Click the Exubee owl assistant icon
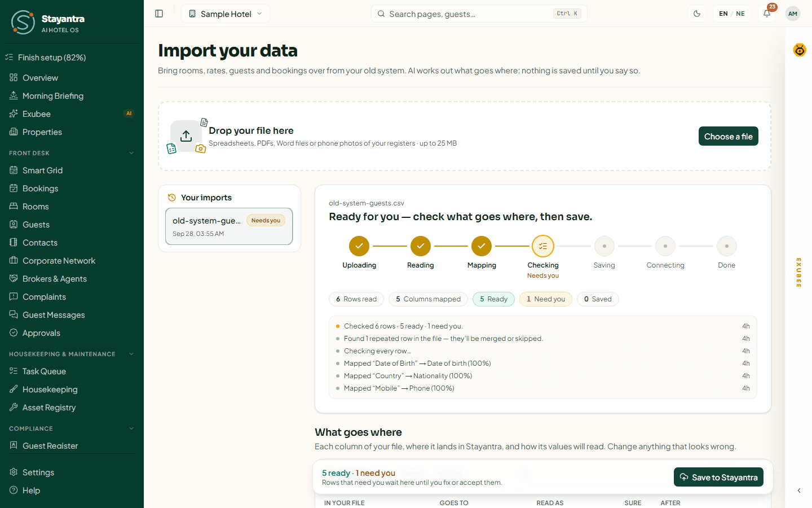812x508 pixels. point(800,50)
